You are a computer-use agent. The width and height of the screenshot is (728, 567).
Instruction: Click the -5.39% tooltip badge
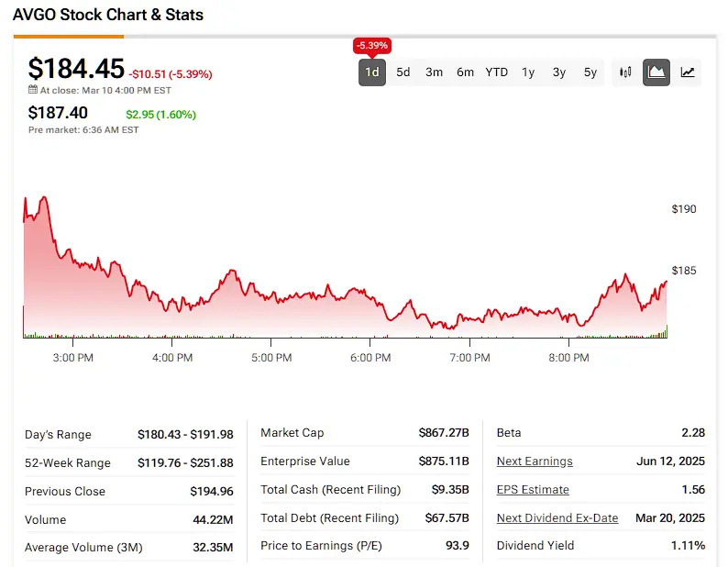[x=372, y=46]
